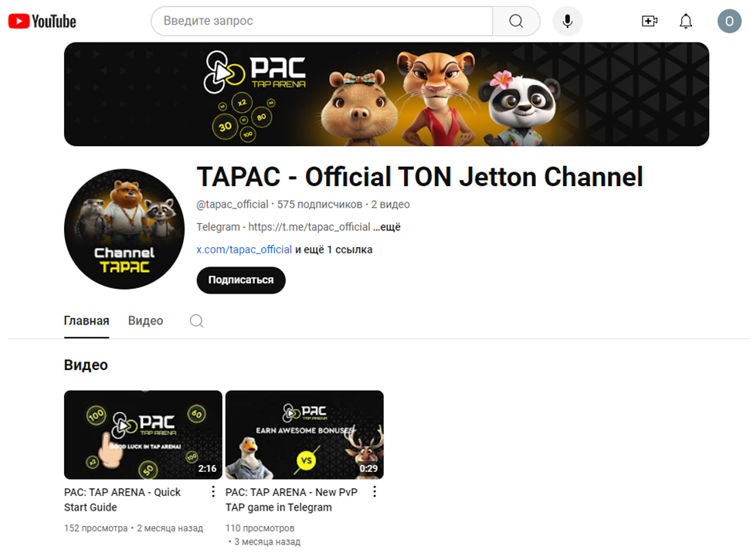
Task: Click the TAPAC channel avatar
Action: 124,229
